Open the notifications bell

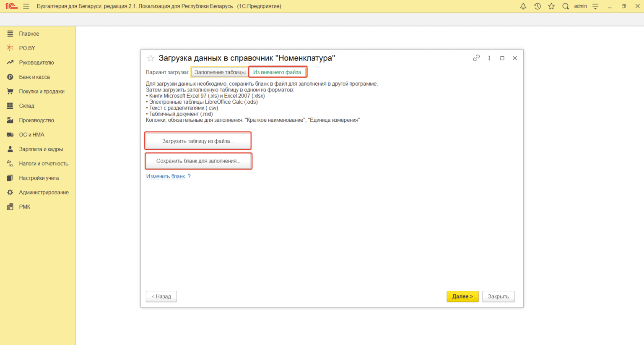[x=523, y=6]
